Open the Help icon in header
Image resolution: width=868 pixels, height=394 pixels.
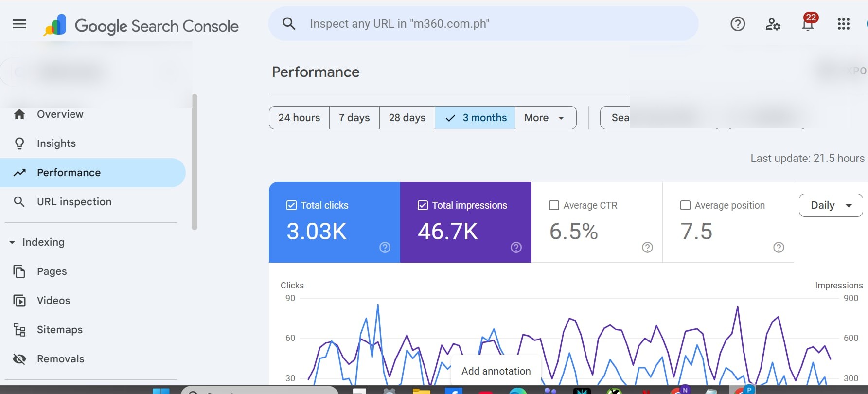(738, 24)
